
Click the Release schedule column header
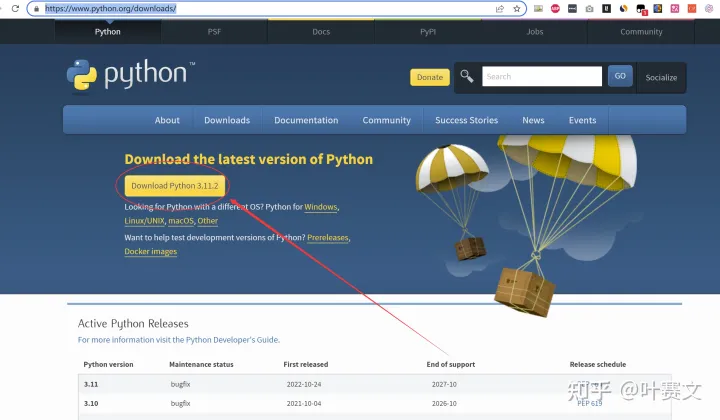click(598, 364)
